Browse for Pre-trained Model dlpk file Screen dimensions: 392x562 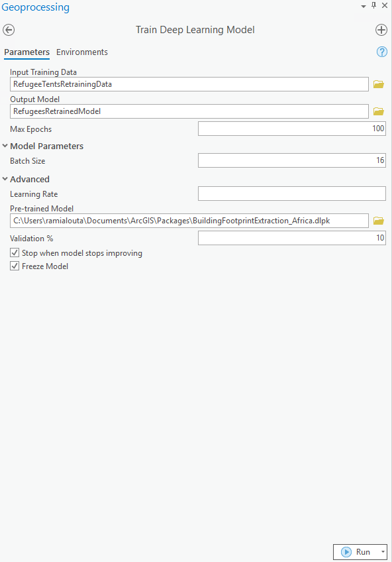(x=378, y=220)
